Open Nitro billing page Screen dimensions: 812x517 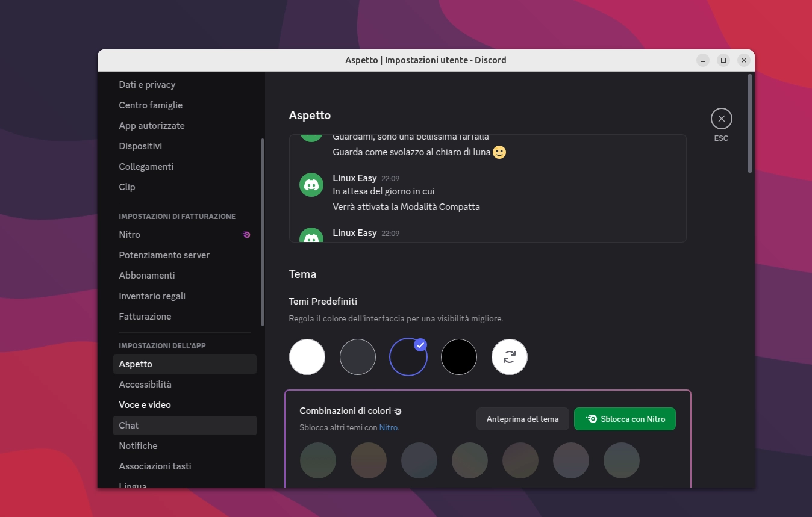point(185,235)
